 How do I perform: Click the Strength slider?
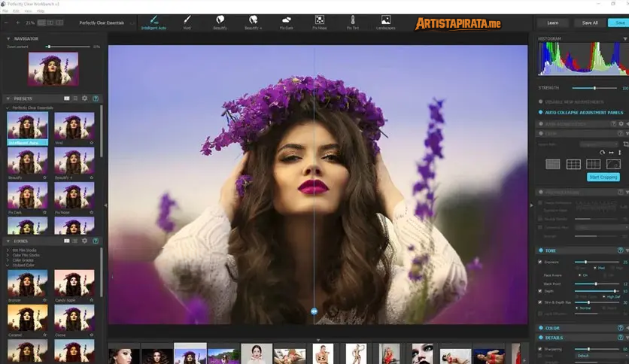(x=593, y=88)
